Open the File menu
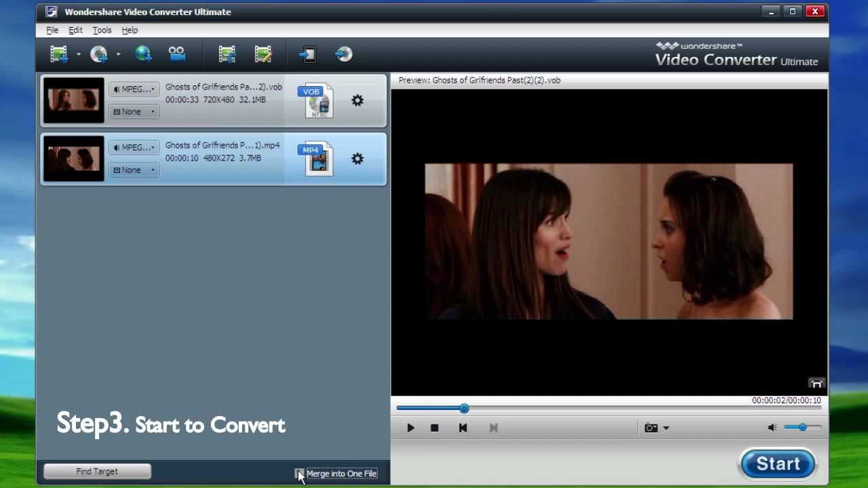The image size is (868, 488). tap(52, 30)
